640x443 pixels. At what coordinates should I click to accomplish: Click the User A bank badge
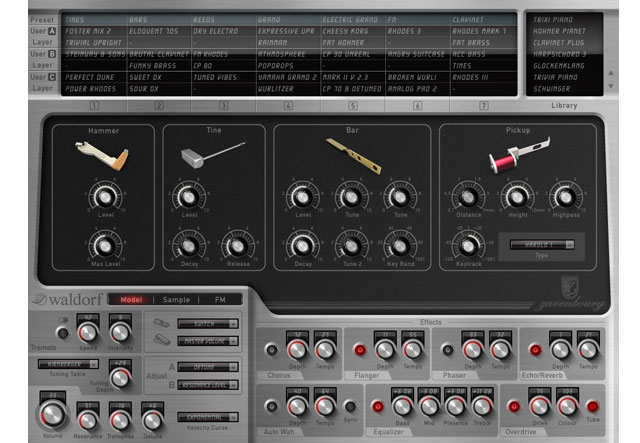(52, 31)
